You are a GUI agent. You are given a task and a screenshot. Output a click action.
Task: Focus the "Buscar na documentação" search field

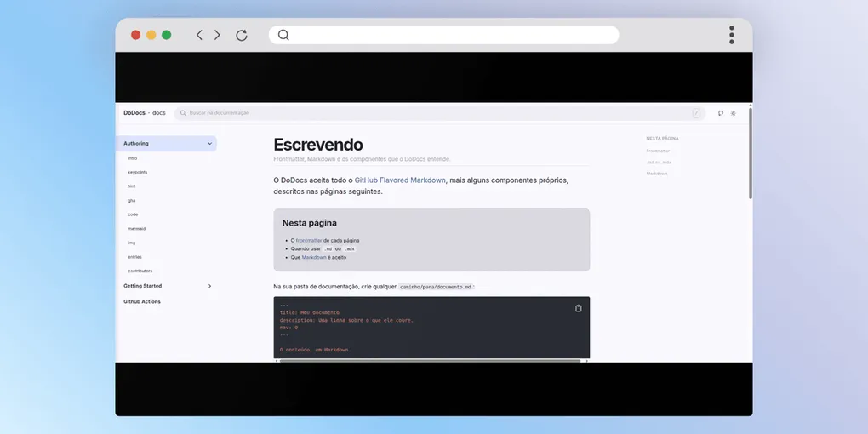440,113
